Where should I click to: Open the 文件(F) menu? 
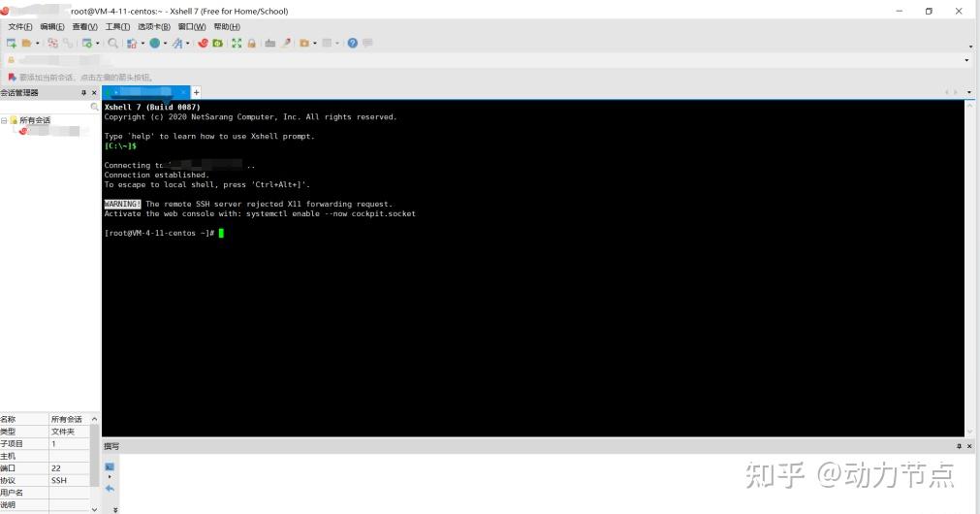(20, 27)
